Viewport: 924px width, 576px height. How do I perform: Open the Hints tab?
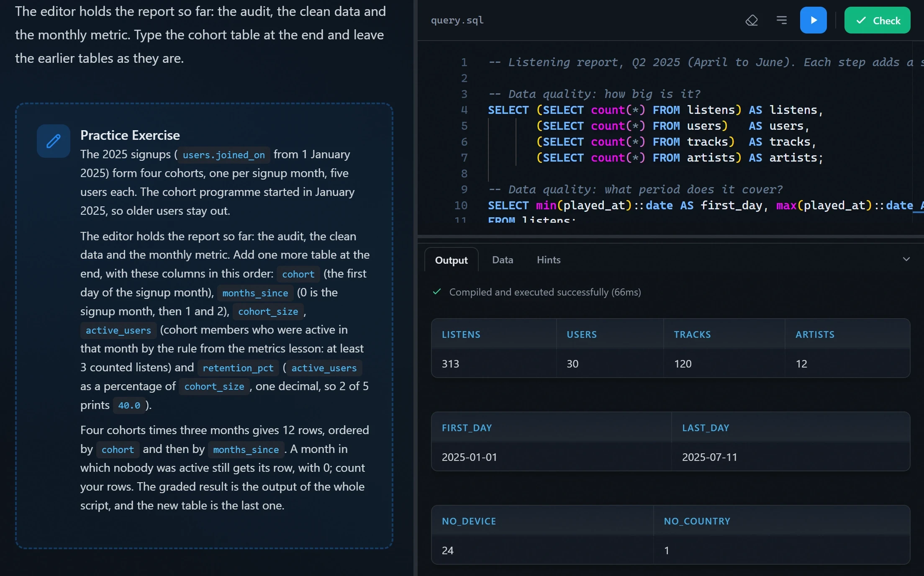click(x=549, y=260)
